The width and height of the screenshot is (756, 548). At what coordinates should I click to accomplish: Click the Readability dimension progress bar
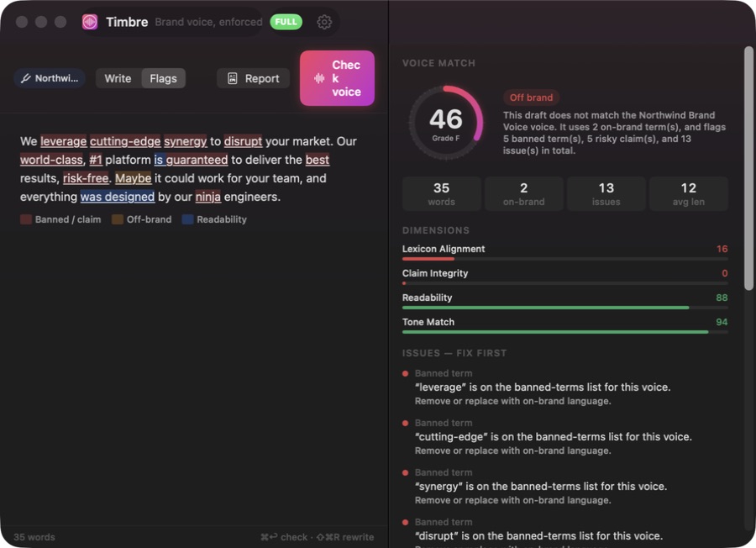tap(565, 308)
